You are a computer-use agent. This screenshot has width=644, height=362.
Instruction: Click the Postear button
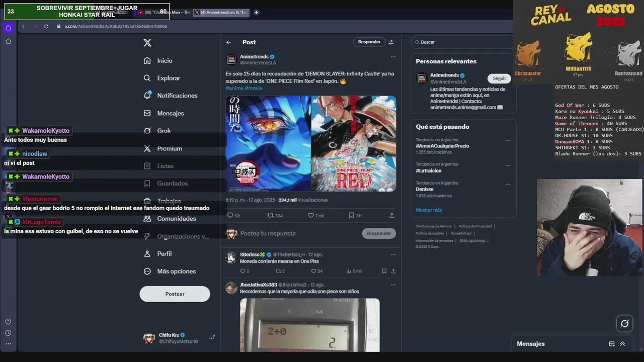click(x=175, y=294)
